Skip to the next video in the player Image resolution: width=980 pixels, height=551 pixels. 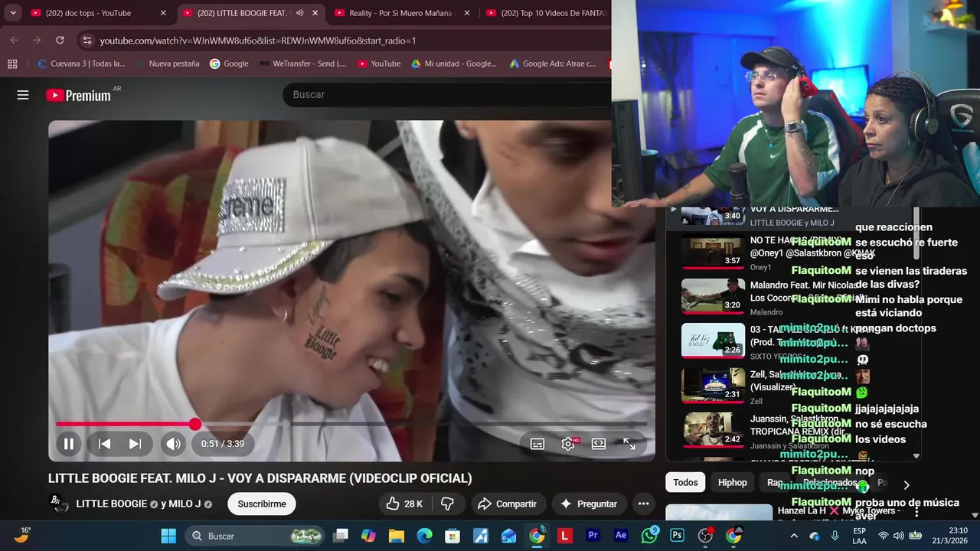tap(135, 444)
